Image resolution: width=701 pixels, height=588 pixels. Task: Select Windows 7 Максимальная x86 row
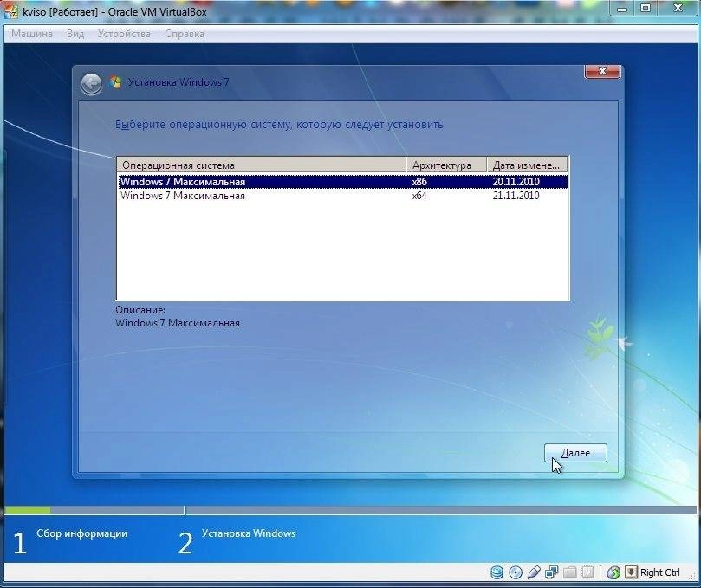coord(343,182)
